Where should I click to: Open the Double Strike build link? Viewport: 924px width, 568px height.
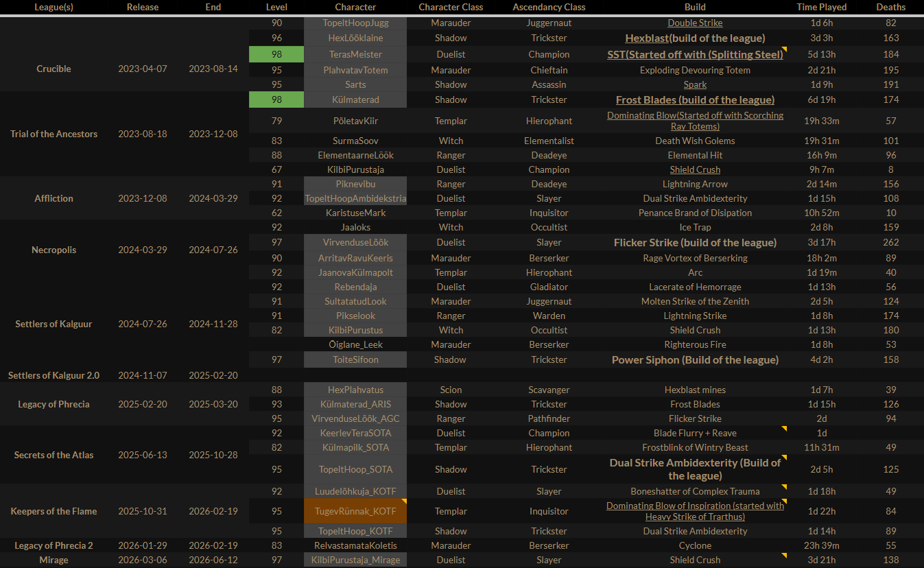[695, 23]
